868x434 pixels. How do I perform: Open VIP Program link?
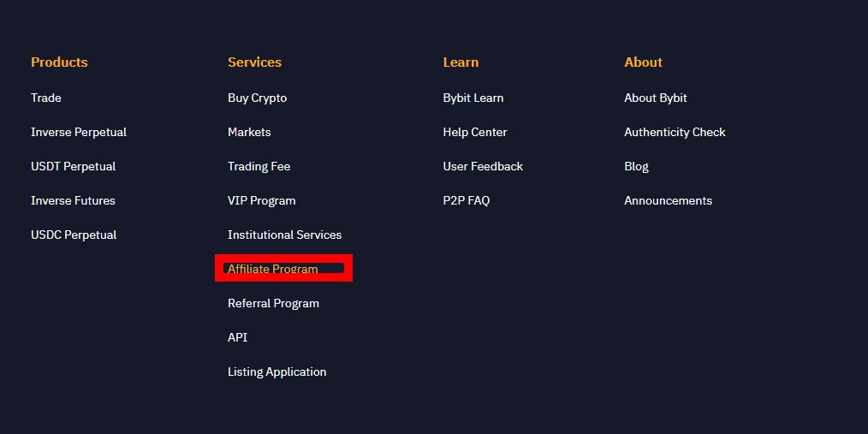pos(261,201)
